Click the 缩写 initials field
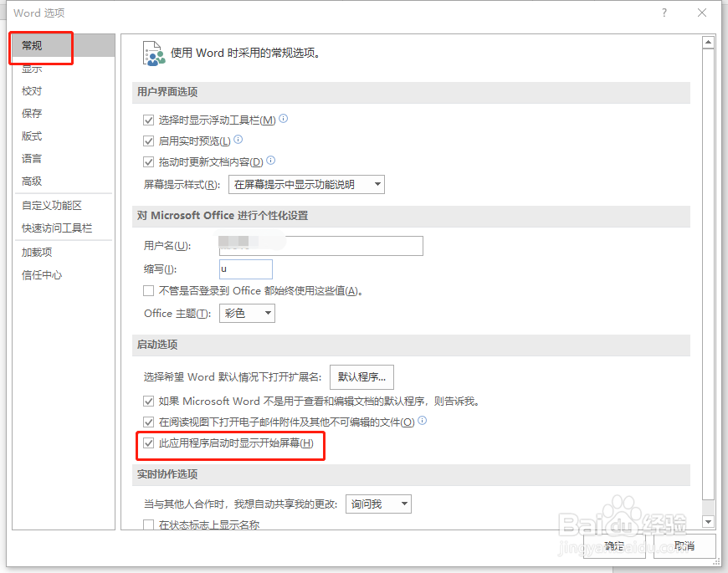This screenshot has width=728, height=573. click(246, 269)
